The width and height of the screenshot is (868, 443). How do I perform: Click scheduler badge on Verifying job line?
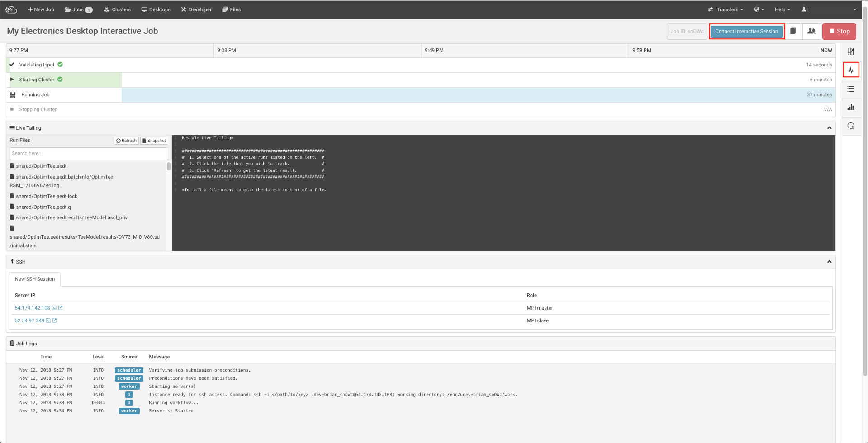pyautogui.click(x=129, y=370)
